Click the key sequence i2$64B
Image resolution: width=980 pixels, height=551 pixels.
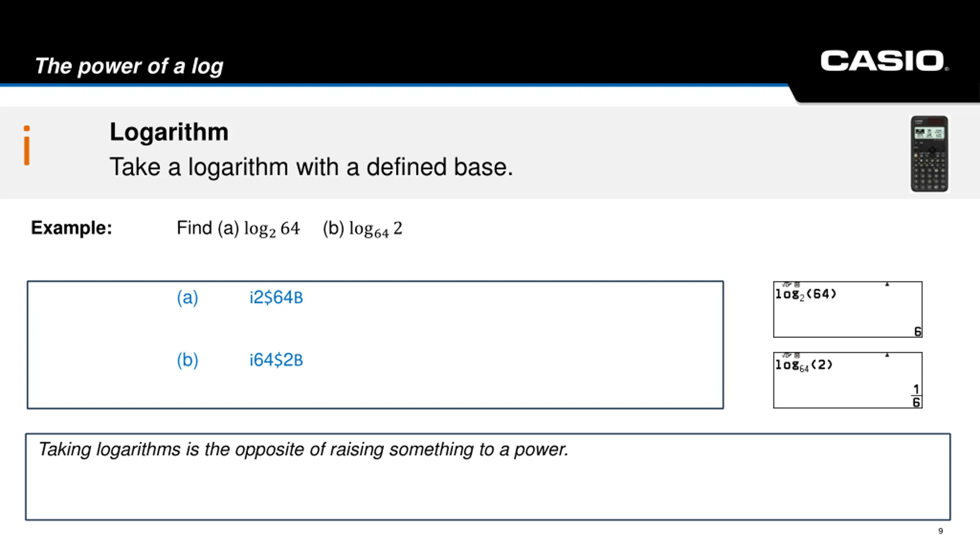(x=276, y=298)
